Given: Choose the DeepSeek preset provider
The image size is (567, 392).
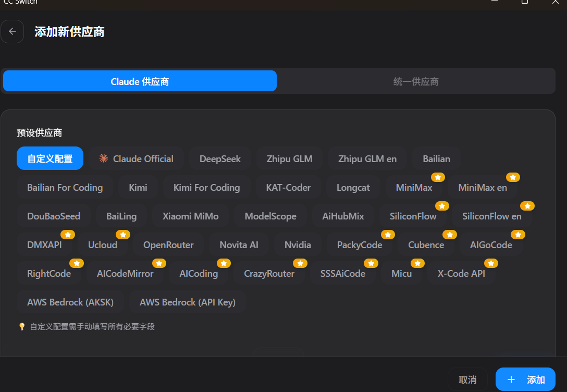Looking at the screenshot, I should tap(220, 159).
